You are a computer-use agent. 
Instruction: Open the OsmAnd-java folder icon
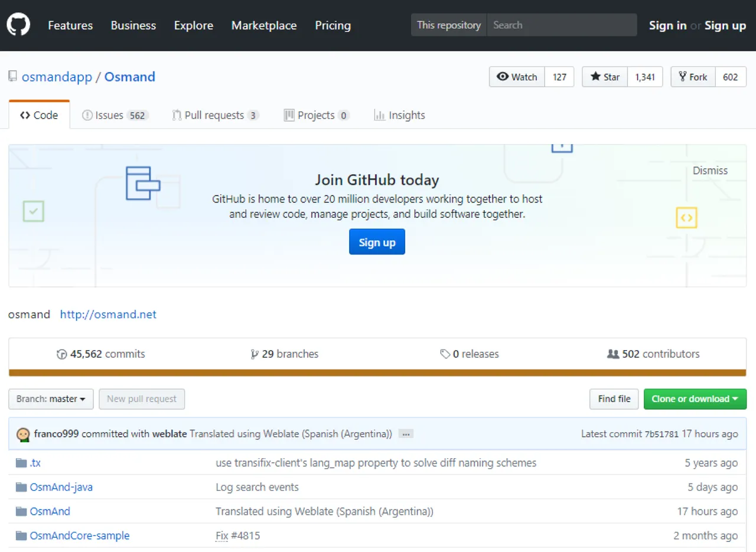click(21, 487)
